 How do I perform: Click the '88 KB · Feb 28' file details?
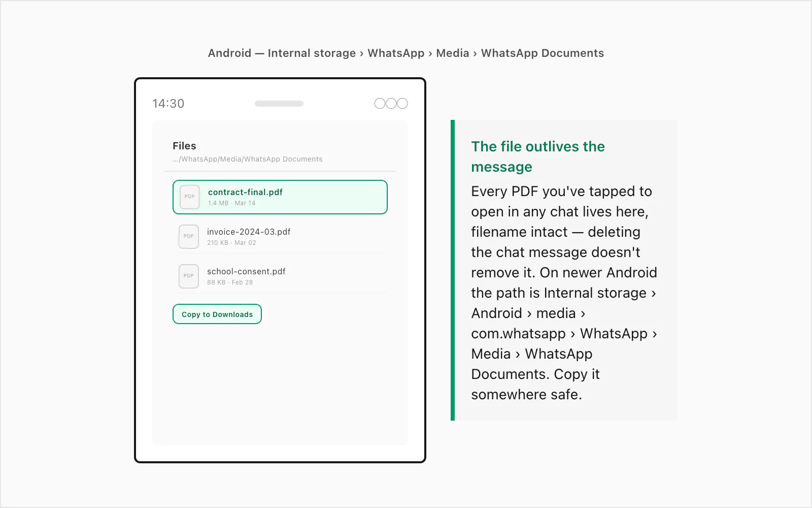click(230, 282)
